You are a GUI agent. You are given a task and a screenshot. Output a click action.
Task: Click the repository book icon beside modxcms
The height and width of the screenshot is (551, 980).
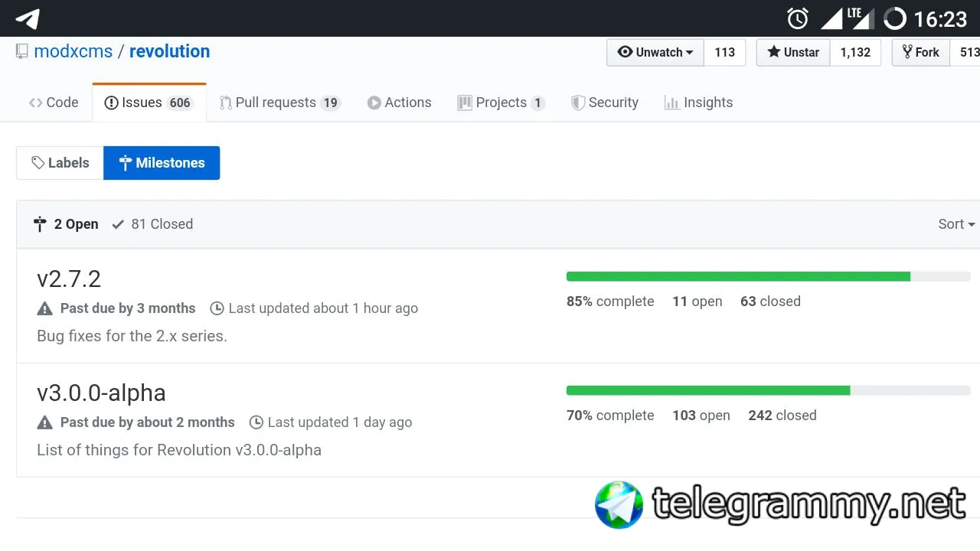pos(22,51)
